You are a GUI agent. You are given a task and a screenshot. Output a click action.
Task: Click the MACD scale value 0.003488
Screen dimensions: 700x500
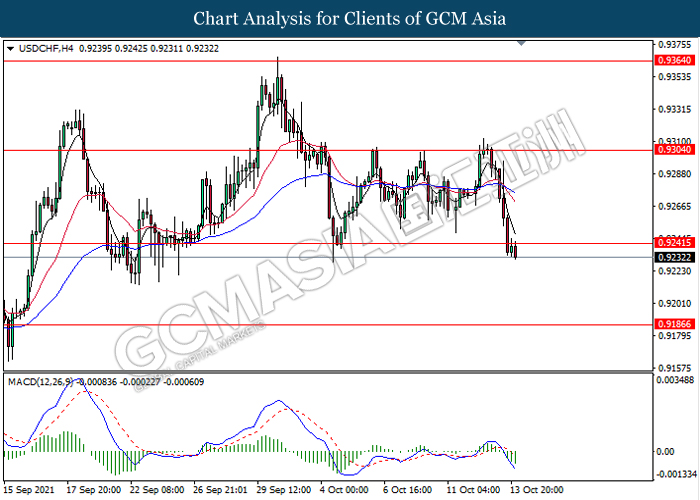click(675, 380)
